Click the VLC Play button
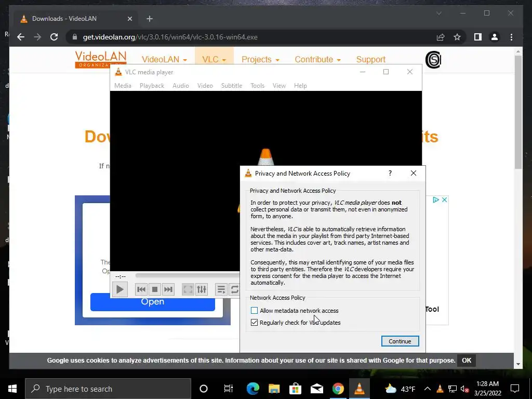 point(120,289)
